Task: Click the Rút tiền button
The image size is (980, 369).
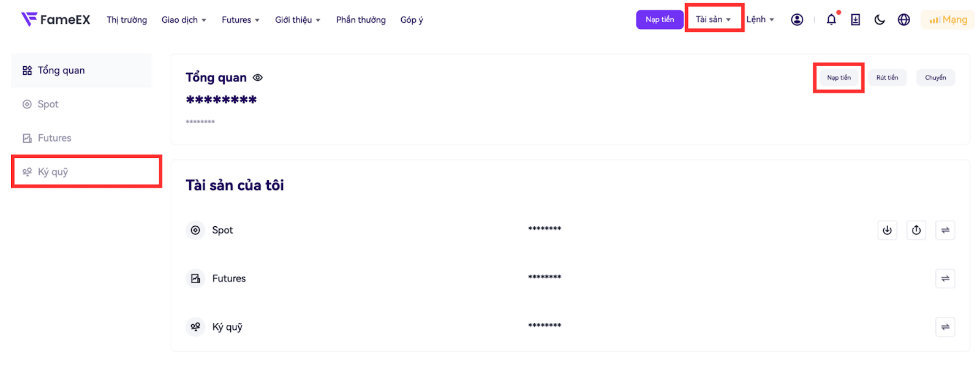Action: click(887, 78)
